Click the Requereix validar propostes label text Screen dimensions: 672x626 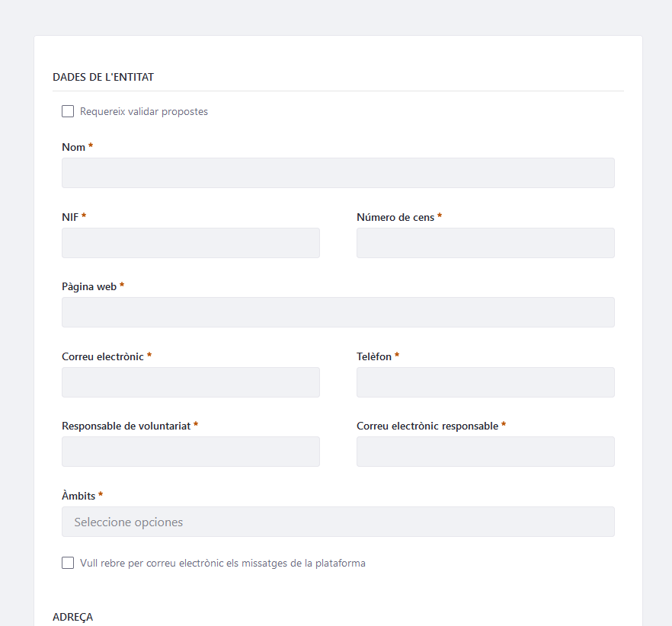point(143,111)
